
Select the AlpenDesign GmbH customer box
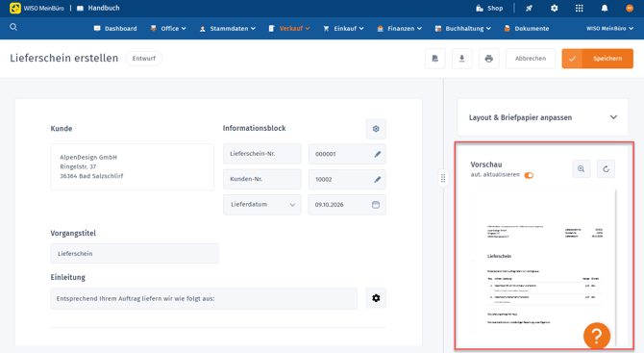click(133, 166)
